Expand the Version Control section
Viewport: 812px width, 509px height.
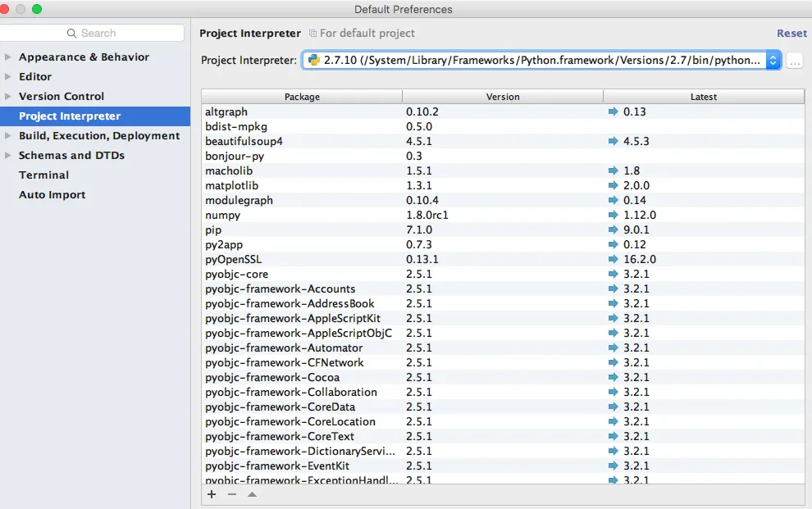coord(8,97)
